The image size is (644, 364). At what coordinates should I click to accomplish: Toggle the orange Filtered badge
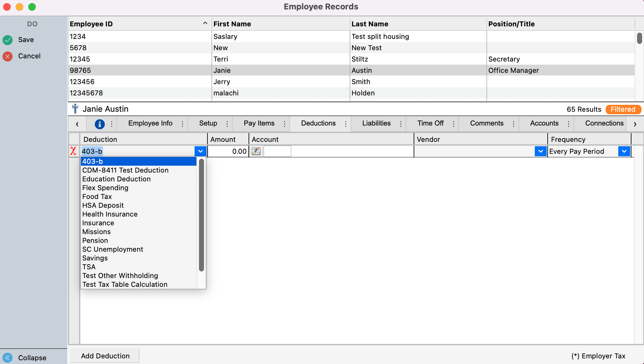(623, 109)
